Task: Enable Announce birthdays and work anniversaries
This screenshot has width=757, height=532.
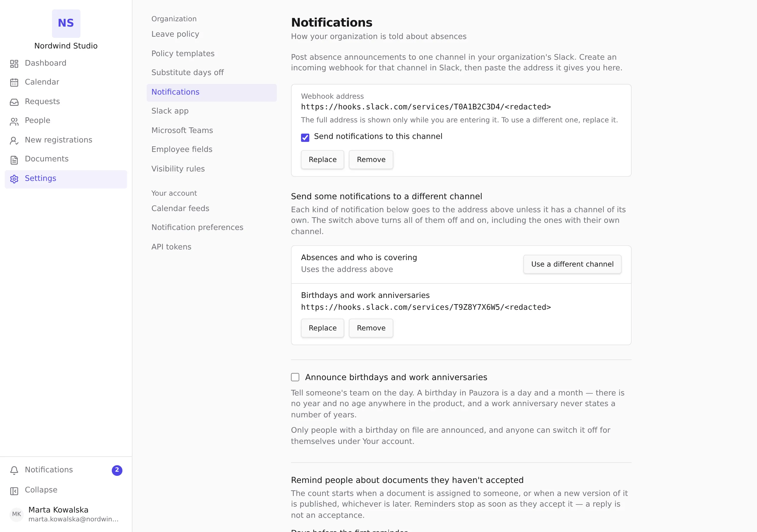Action: [295, 377]
